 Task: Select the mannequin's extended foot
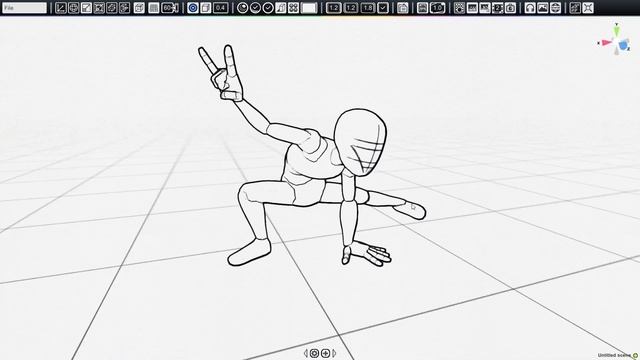point(409,209)
